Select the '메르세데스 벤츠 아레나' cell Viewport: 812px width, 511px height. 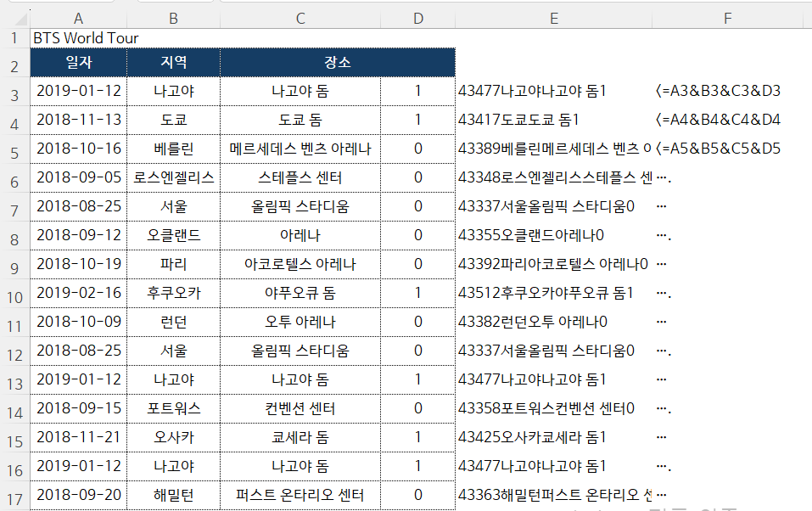[300, 149]
